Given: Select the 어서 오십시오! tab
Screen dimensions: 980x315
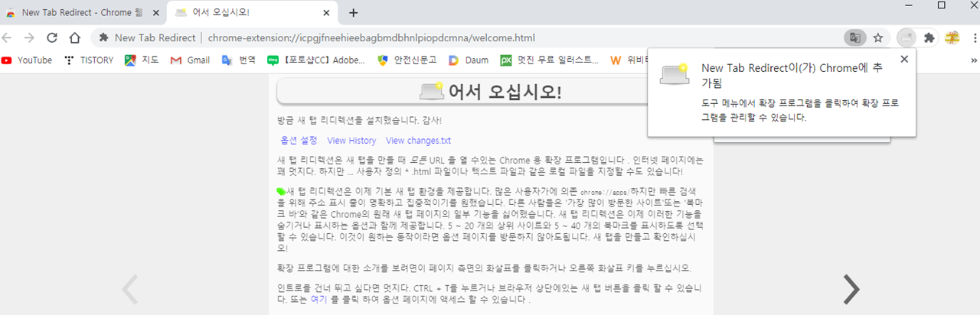Looking at the screenshot, I should coord(250,12).
